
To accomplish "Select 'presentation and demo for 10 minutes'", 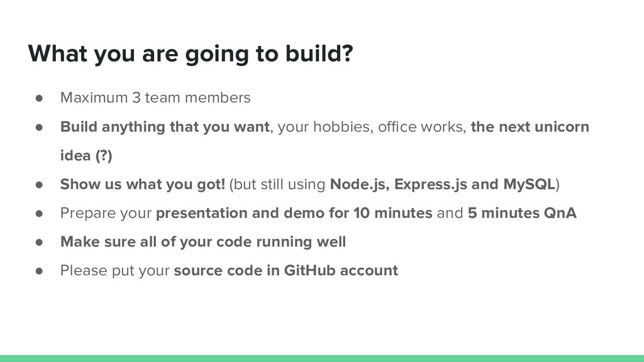I will click(x=294, y=213).
